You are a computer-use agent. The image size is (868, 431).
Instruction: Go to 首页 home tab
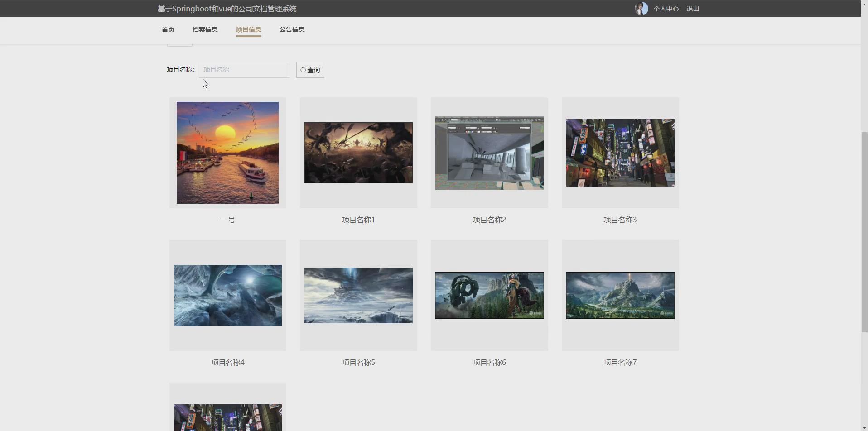[x=168, y=29]
